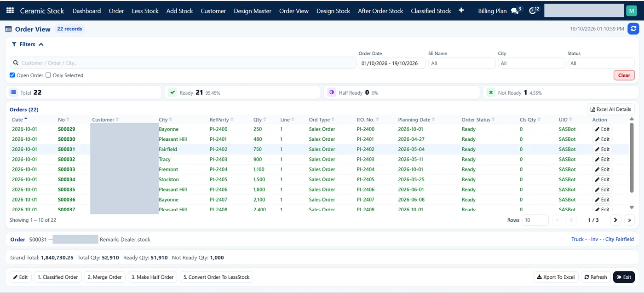Click the orders table vertical scrollbar
Screen dimensions: 644x293
pos(632,158)
